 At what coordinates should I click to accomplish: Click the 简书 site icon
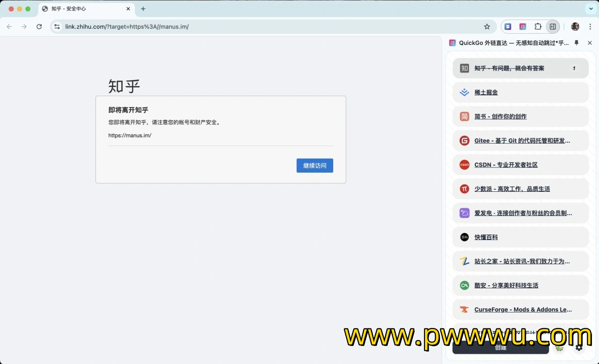(x=464, y=116)
